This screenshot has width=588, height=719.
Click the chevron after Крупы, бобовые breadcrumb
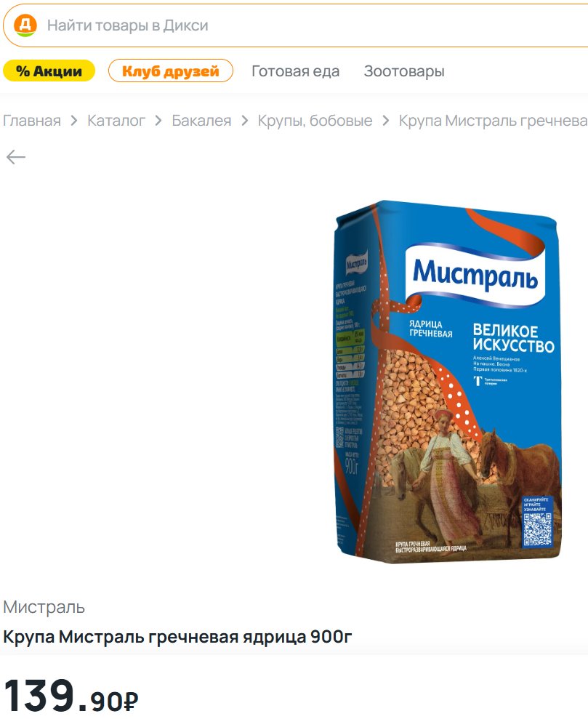point(385,121)
